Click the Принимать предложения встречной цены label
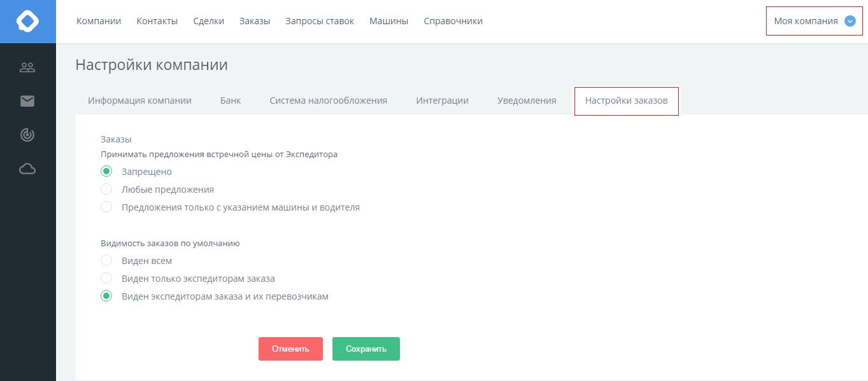The height and width of the screenshot is (381, 868). click(x=219, y=154)
